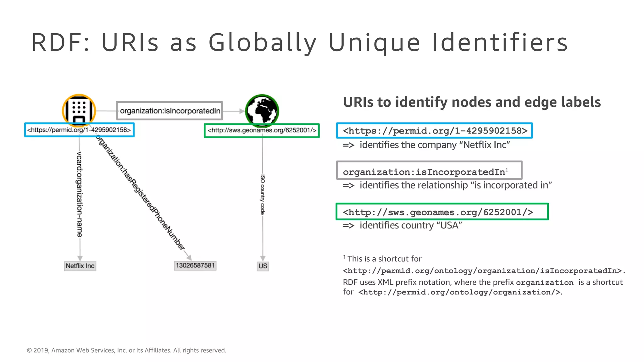
Task: Click the ISO country code edge label
Action: pos(263,195)
